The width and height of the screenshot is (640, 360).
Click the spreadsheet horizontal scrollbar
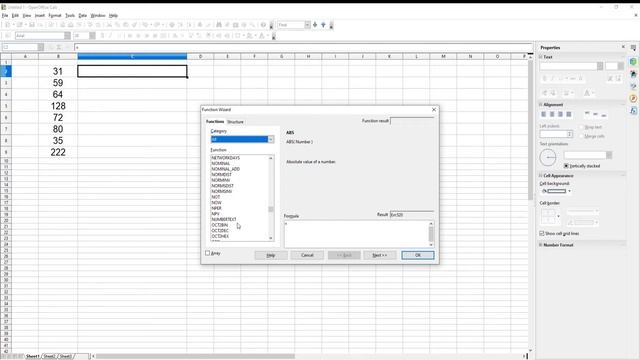[195, 356]
